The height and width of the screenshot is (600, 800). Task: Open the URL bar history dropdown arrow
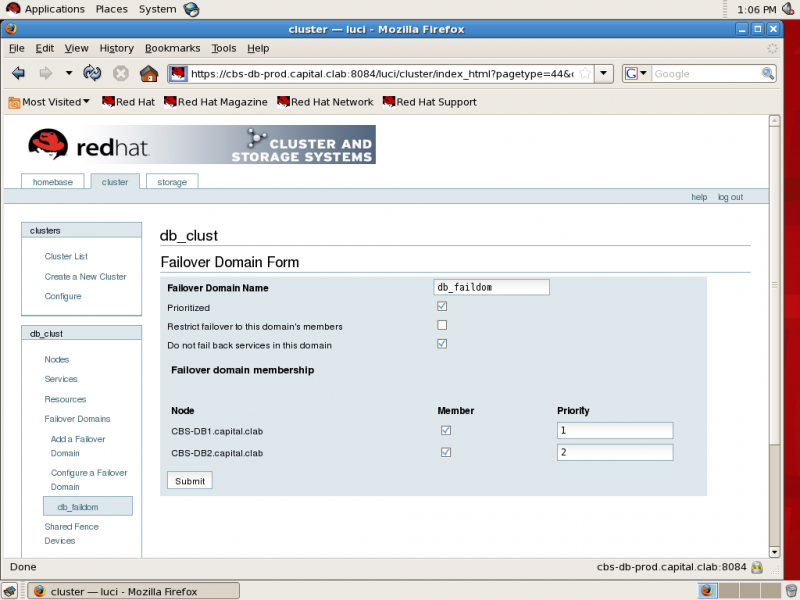coord(604,73)
